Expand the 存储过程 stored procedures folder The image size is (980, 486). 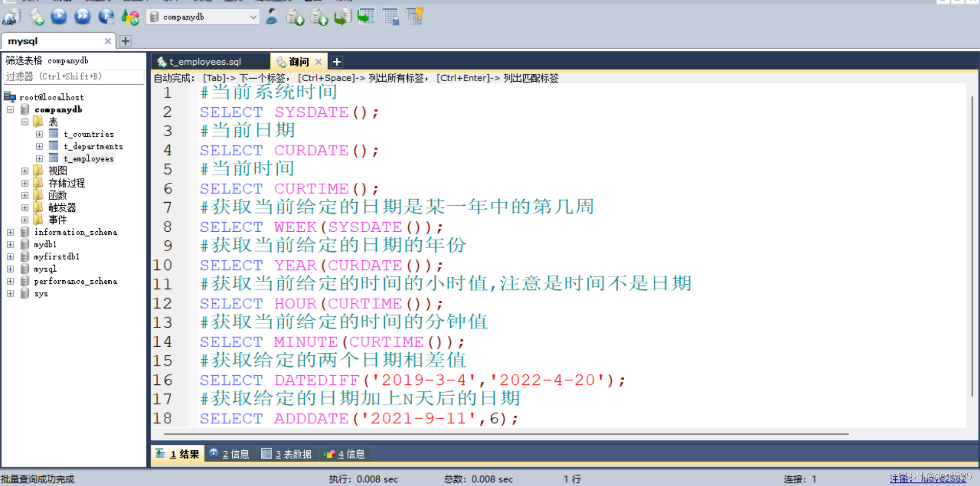pyautogui.click(x=24, y=183)
